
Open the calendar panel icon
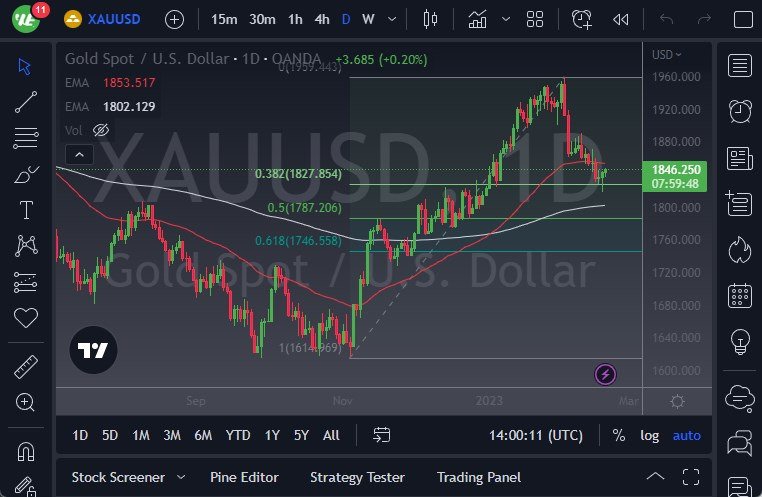[x=740, y=295]
